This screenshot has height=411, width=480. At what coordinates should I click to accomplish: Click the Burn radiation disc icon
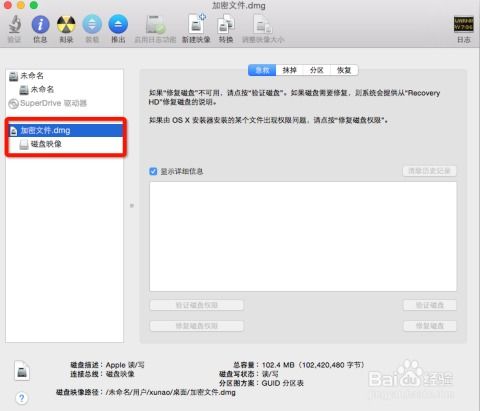point(66,25)
